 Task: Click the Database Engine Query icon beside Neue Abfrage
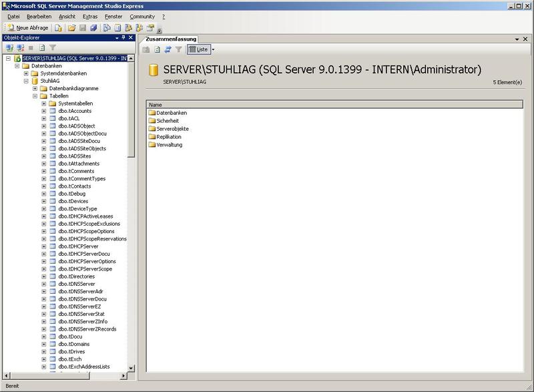[59, 28]
